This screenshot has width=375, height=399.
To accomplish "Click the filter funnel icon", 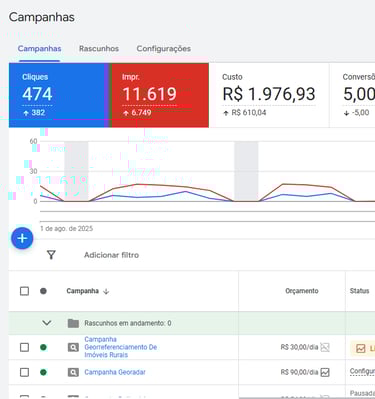I will click(x=51, y=255).
